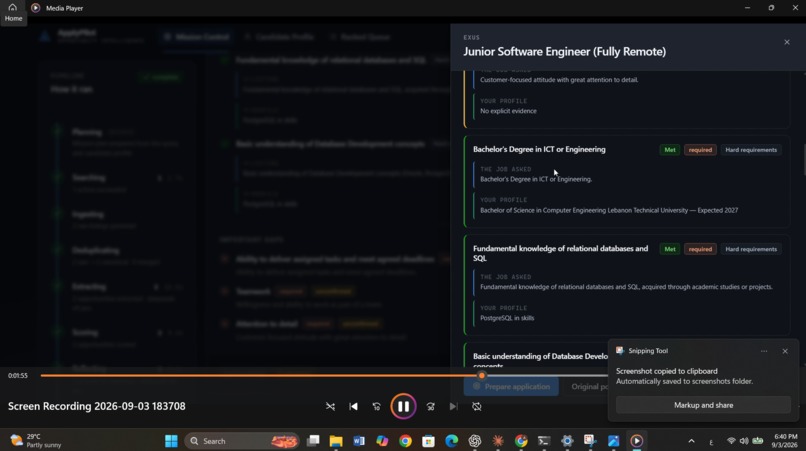Viewport: 806px width, 451px height.
Task: Open the Wi-Fi network flyout
Action: pos(731,441)
